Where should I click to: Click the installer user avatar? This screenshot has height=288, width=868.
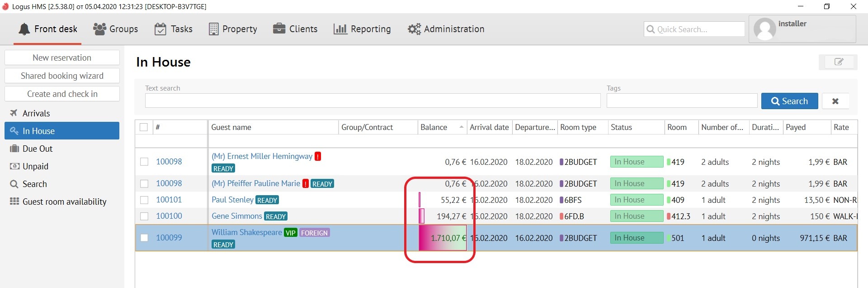point(765,29)
